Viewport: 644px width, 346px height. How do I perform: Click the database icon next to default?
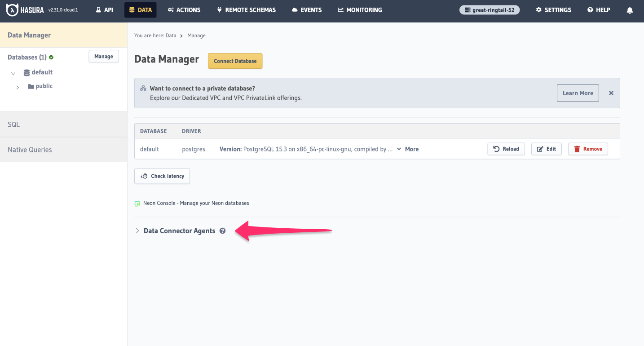(x=27, y=72)
